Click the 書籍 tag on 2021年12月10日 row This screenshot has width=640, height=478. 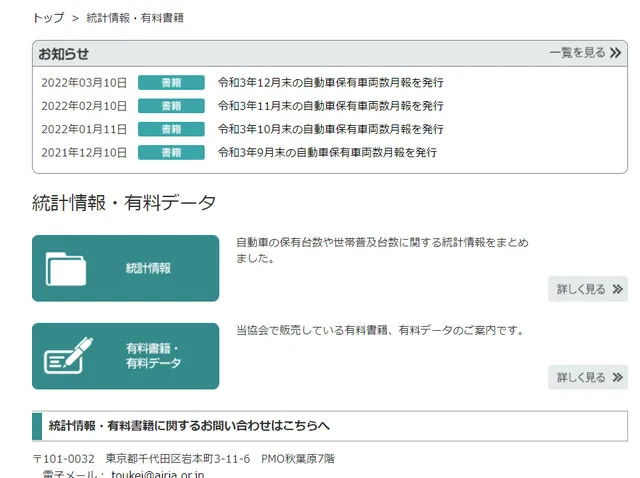point(171,152)
